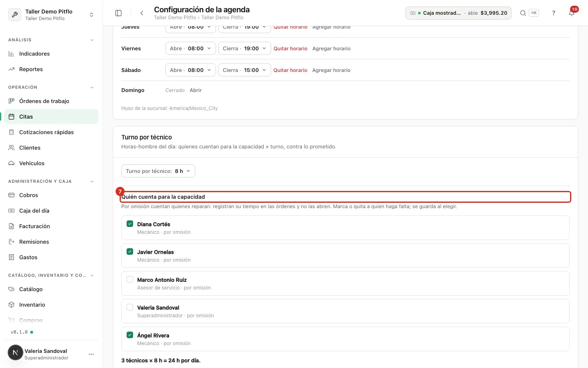The width and height of the screenshot is (588, 368).
Task: Uncheck Diana Cortés capacity checkbox
Action: [x=130, y=224]
